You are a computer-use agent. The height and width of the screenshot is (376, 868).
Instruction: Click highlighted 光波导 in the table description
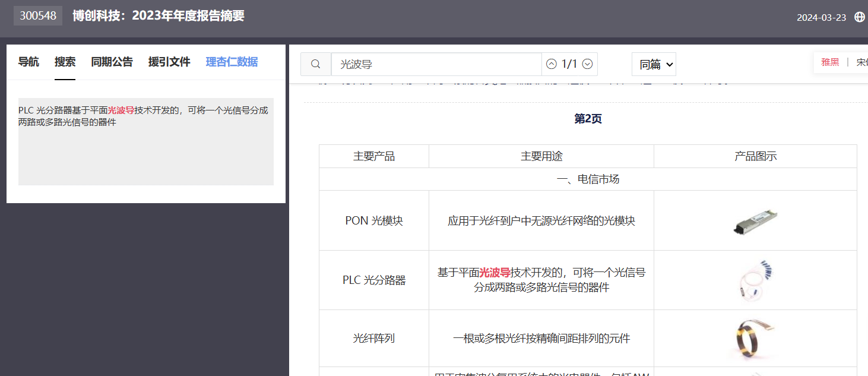pyautogui.click(x=495, y=273)
